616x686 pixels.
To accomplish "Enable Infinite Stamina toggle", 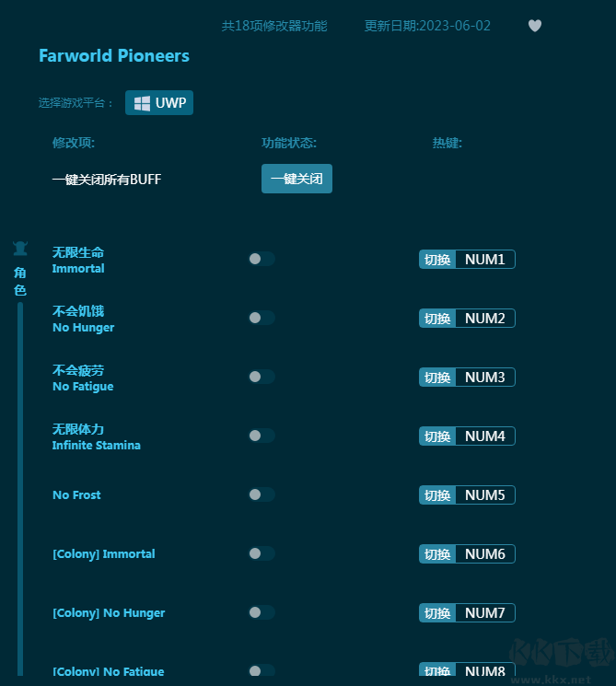I will pyautogui.click(x=262, y=436).
